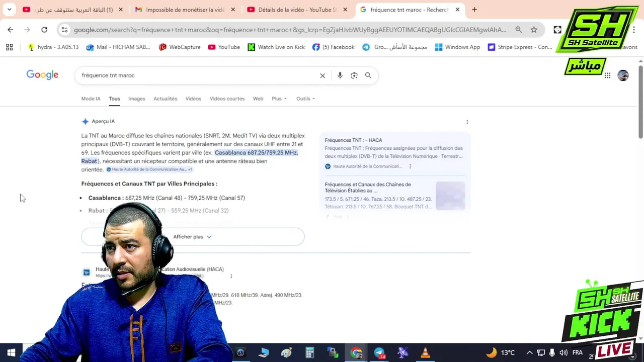Open the Windows Start button
644x362 pixels.
11,352
